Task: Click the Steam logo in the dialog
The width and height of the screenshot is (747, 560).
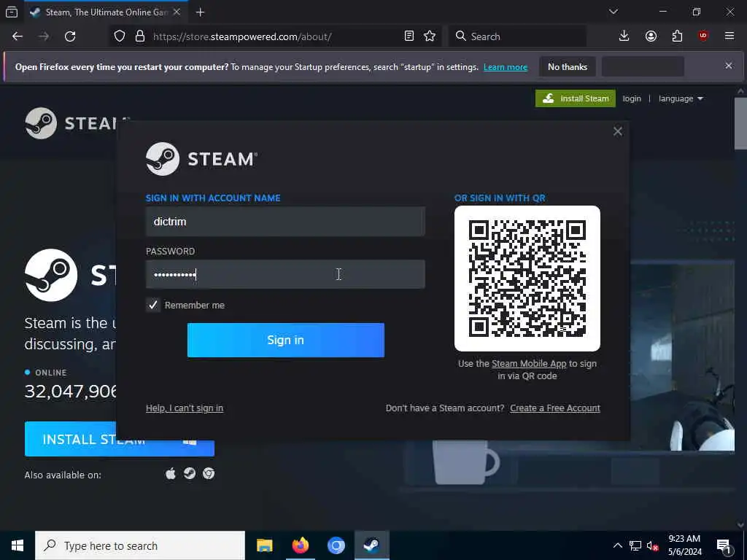Action: point(201,159)
